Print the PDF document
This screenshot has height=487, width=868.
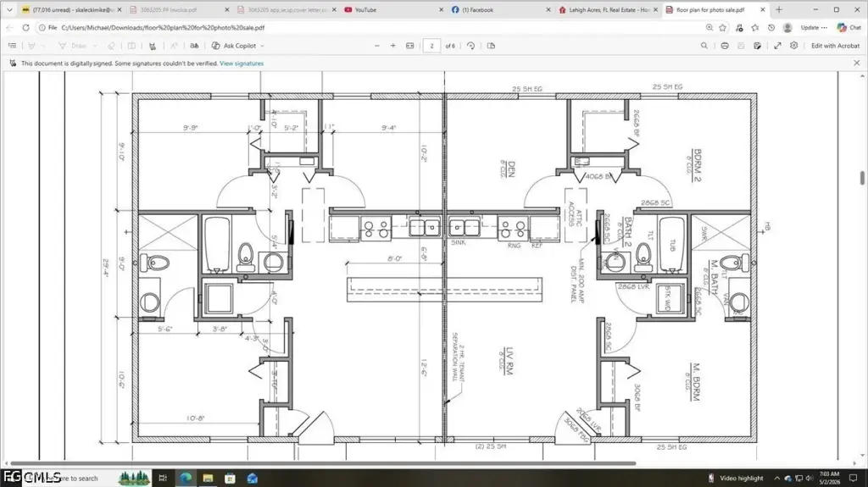[725, 46]
